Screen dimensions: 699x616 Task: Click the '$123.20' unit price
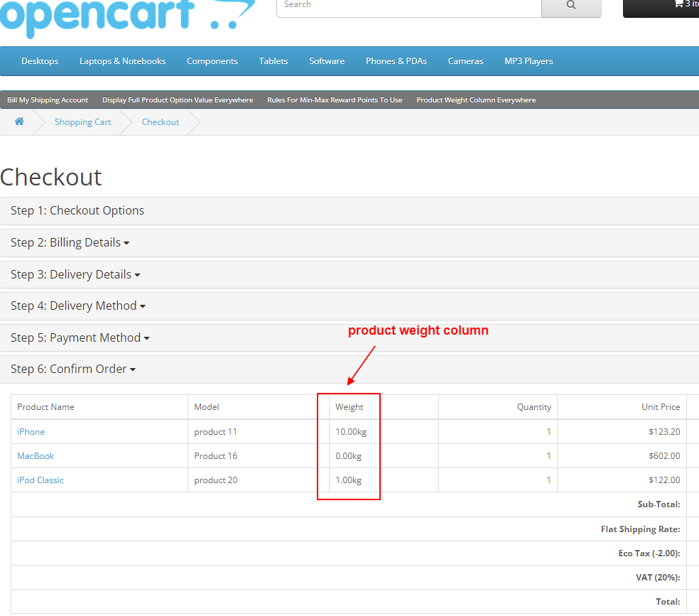664,432
